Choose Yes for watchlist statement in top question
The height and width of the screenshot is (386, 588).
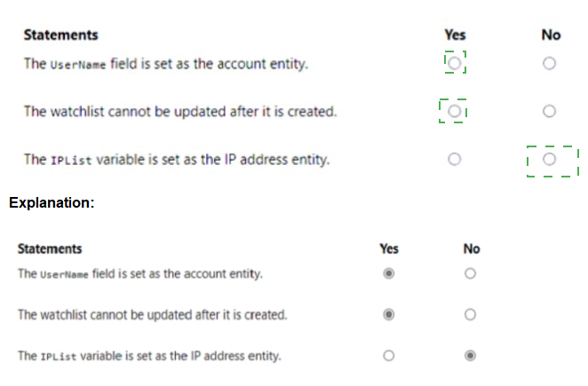pos(454,111)
